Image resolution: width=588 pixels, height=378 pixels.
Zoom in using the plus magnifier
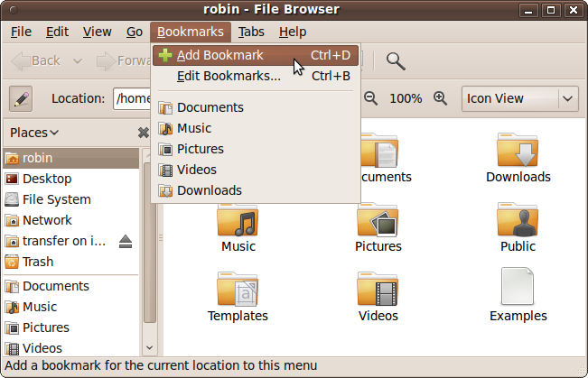[x=440, y=98]
